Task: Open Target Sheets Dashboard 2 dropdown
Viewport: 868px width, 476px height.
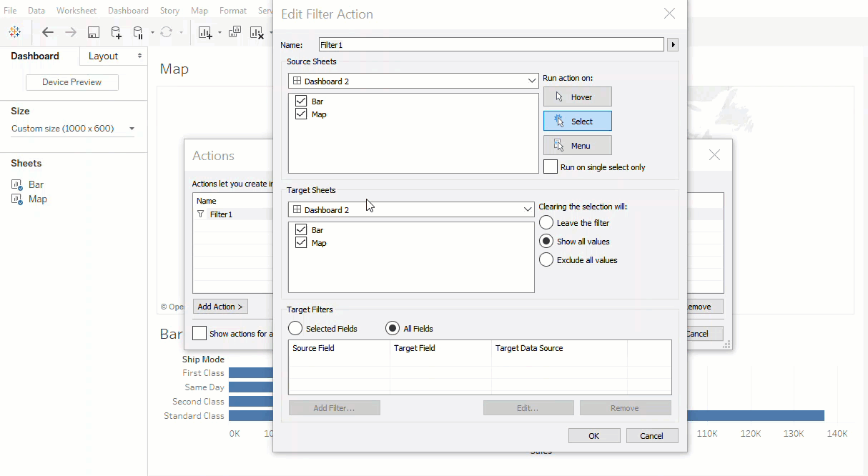Action: (412, 210)
